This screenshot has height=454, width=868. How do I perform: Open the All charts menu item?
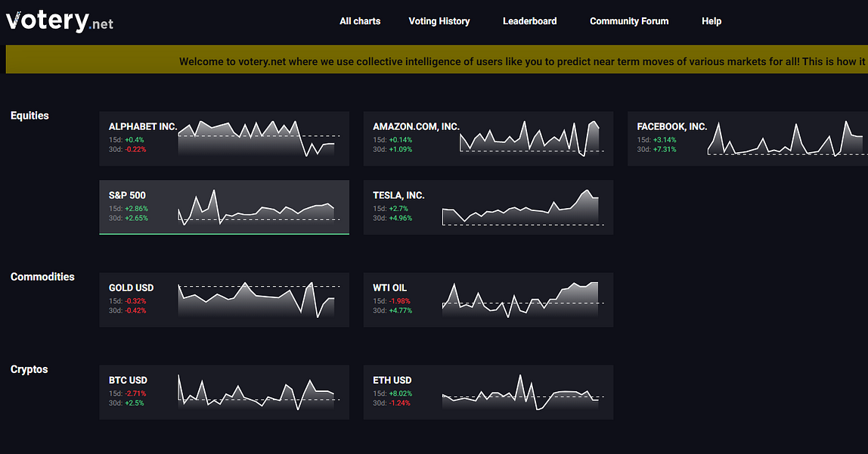pos(360,21)
